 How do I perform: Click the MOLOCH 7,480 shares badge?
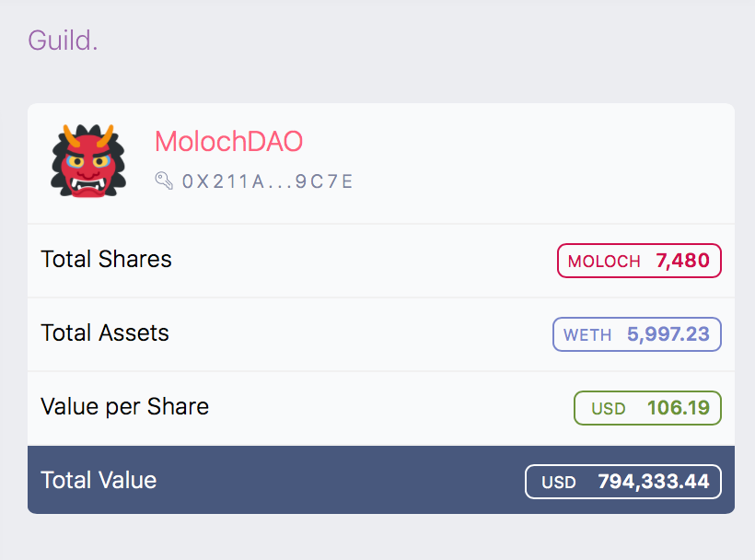[x=639, y=261]
